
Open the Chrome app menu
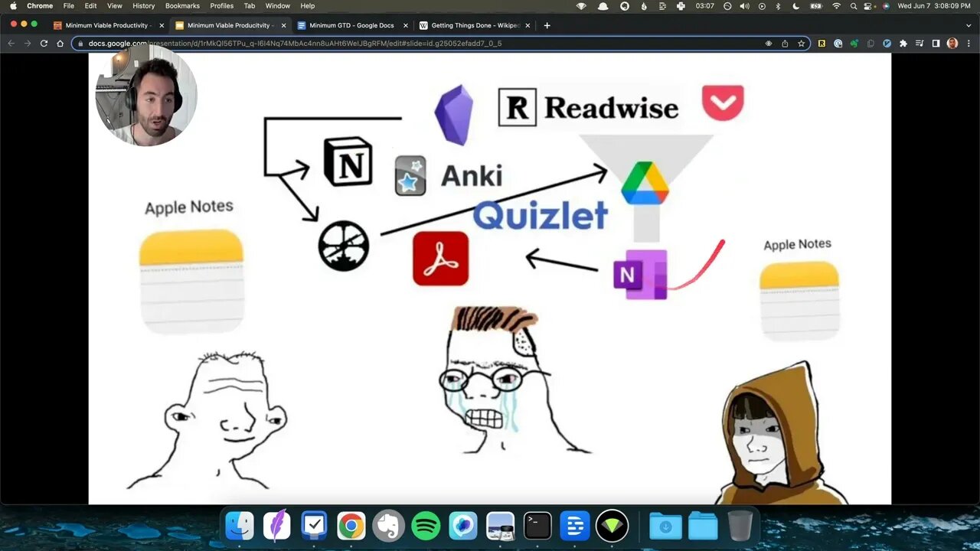tap(40, 5)
